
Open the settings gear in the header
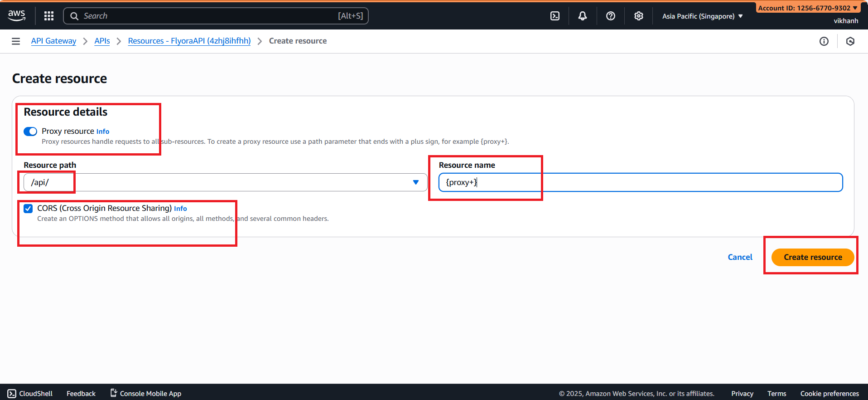639,16
